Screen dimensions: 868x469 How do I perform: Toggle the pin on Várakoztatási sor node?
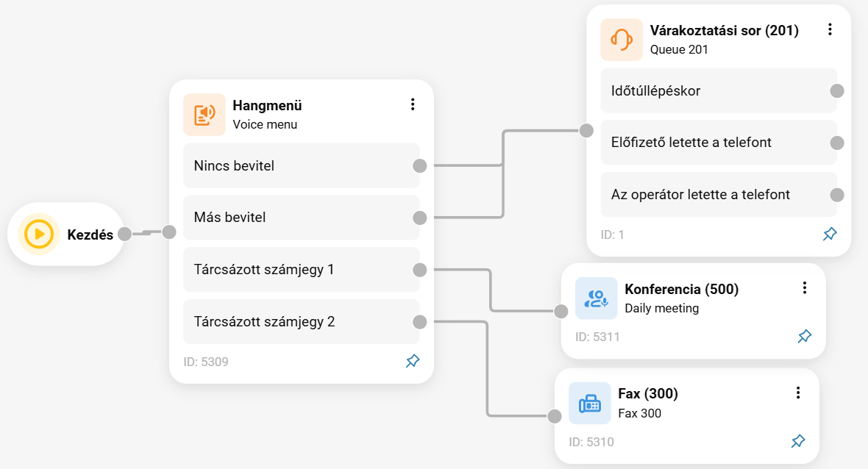point(830,234)
